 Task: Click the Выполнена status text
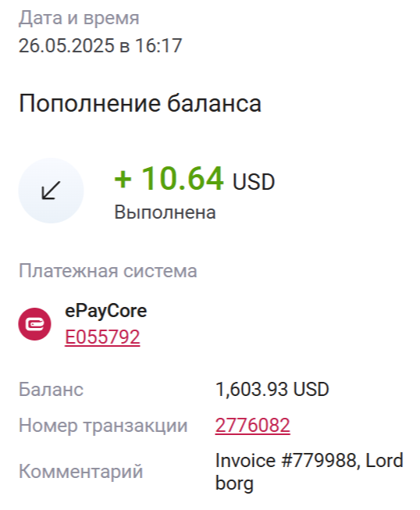click(166, 212)
